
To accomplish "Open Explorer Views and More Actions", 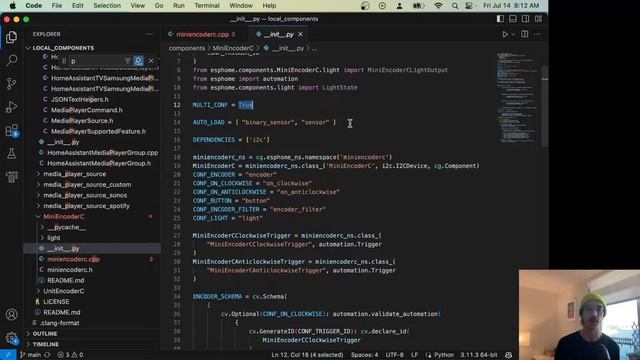I will tap(149, 34).
